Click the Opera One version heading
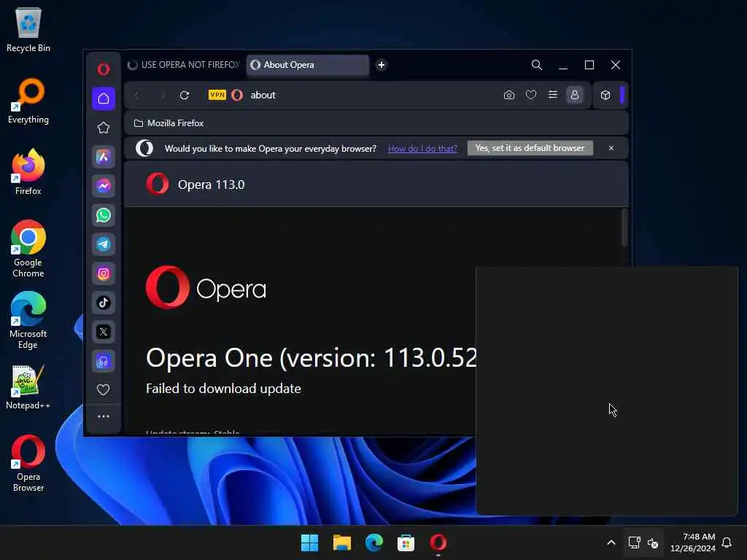The height and width of the screenshot is (560, 747). 311,358
